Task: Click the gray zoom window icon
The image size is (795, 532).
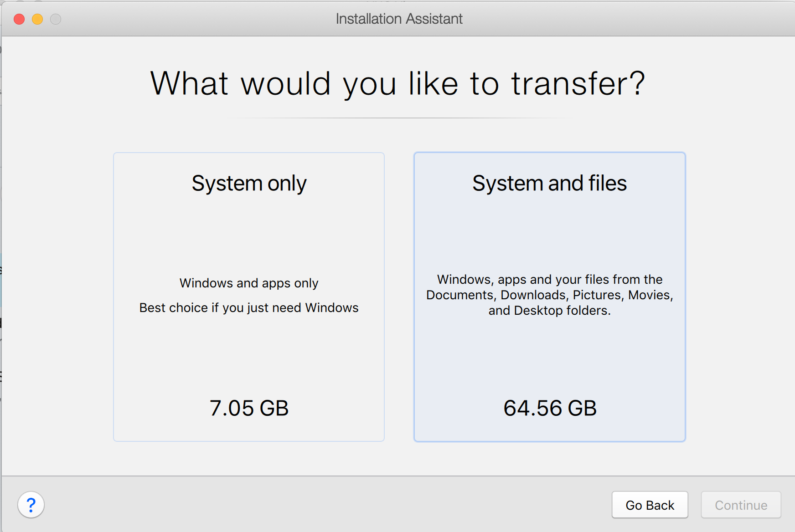Action: point(55,19)
